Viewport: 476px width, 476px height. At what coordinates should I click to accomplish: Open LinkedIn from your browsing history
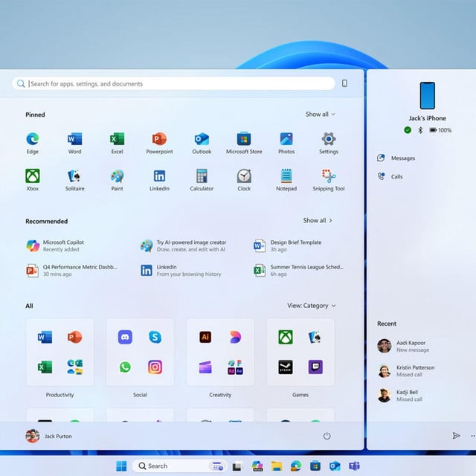(x=181, y=270)
